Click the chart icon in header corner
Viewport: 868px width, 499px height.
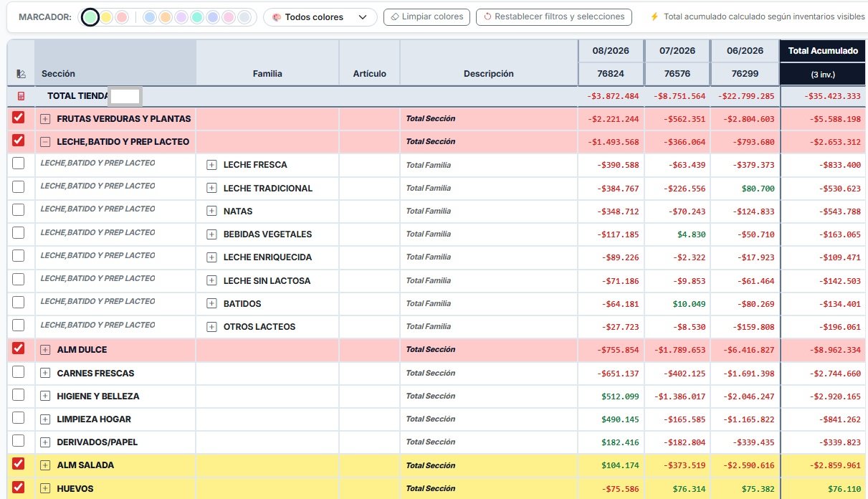(x=21, y=74)
